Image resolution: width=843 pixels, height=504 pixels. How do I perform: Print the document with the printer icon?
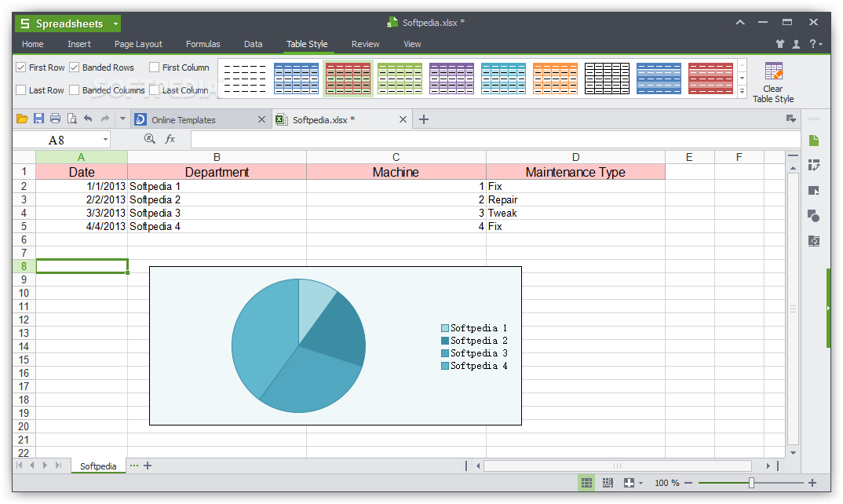click(55, 119)
